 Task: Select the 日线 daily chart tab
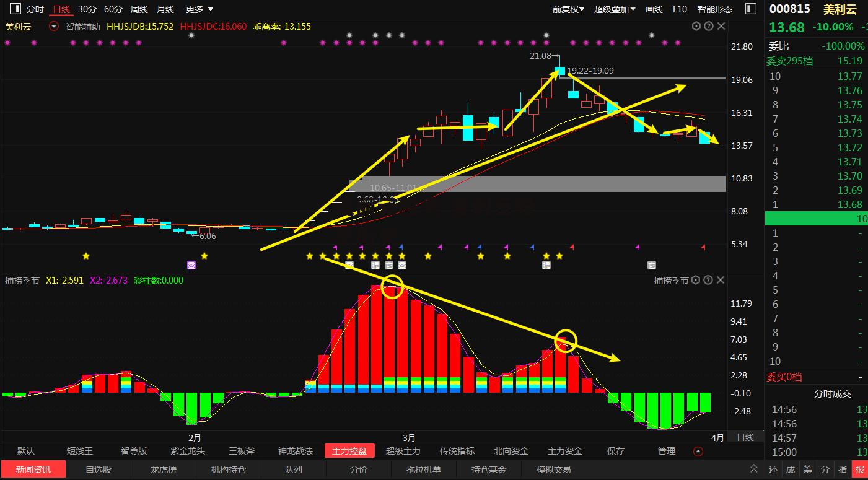pyautogui.click(x=61, y=9)
